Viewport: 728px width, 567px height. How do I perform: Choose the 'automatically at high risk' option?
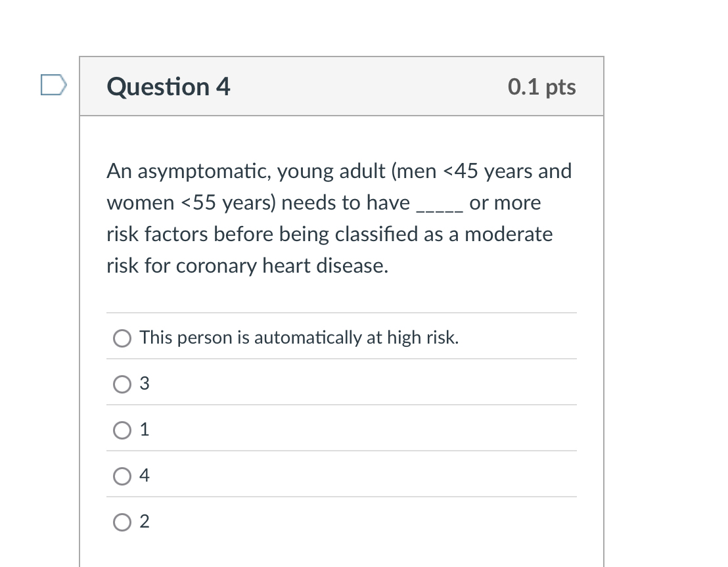[122, 338]
